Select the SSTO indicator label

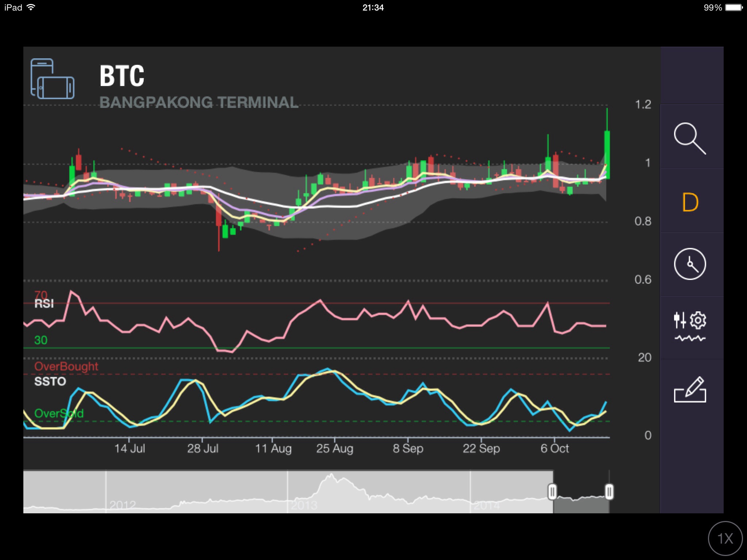[x=50, y=381]
